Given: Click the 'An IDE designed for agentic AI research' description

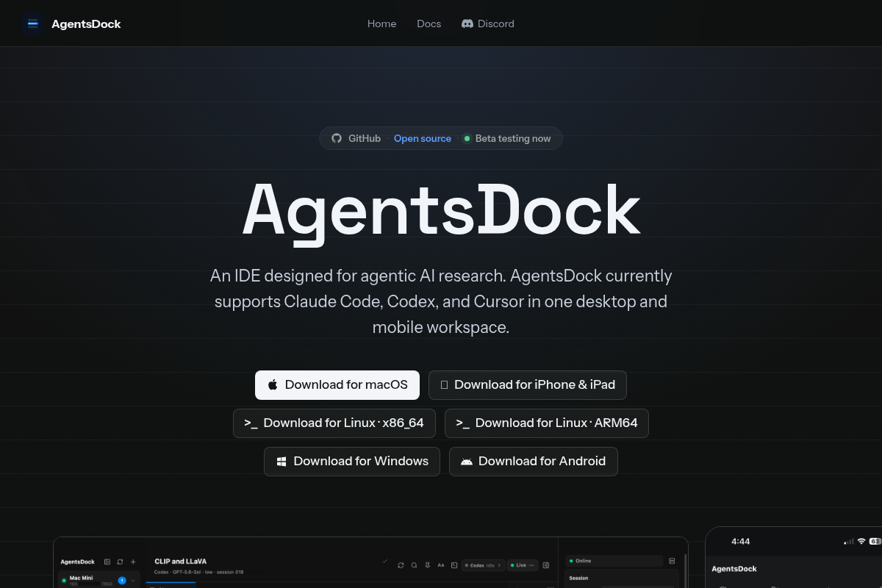Looking at the screenshot, I should [441, 301].
